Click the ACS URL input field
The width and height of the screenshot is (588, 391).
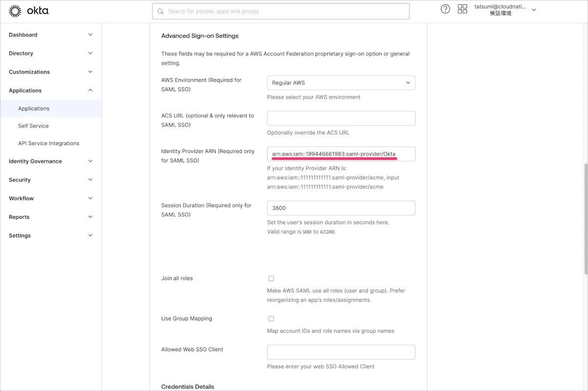[x=341, y=118]
